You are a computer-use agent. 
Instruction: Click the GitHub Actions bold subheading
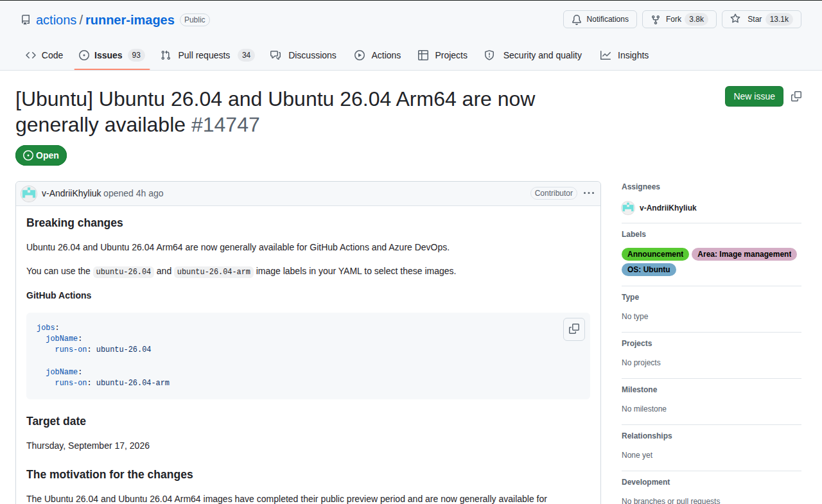(x=59, y=295)
